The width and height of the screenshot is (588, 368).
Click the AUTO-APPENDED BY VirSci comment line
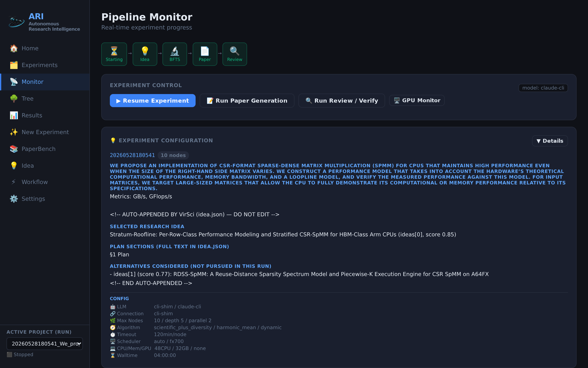tap(195, 214)
